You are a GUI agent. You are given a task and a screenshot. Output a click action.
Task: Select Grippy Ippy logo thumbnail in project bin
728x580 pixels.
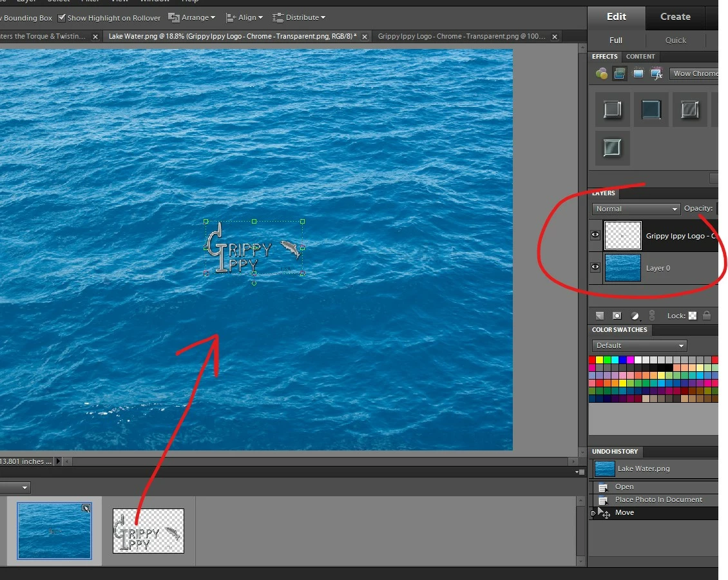point(149,531)
